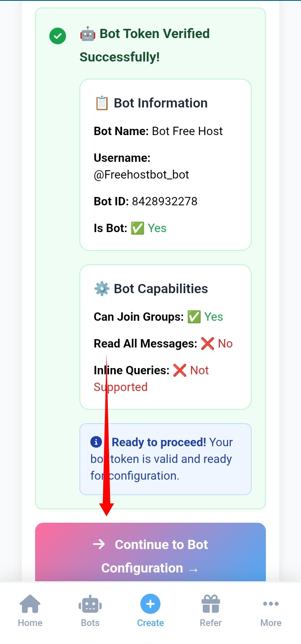The image size is (301, 644).
Task: Click the Ready to proceed info message
Action: (x=166, y=459)
